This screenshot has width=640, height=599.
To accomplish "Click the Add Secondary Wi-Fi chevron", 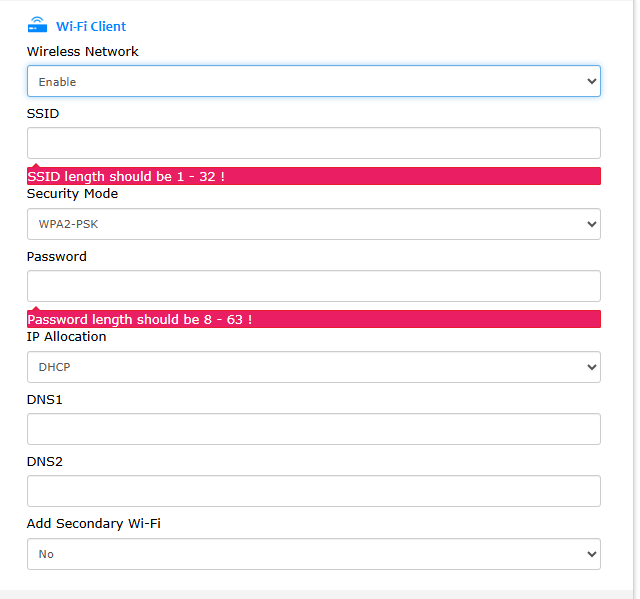I will pyautogui.click(x=591, y=554).
